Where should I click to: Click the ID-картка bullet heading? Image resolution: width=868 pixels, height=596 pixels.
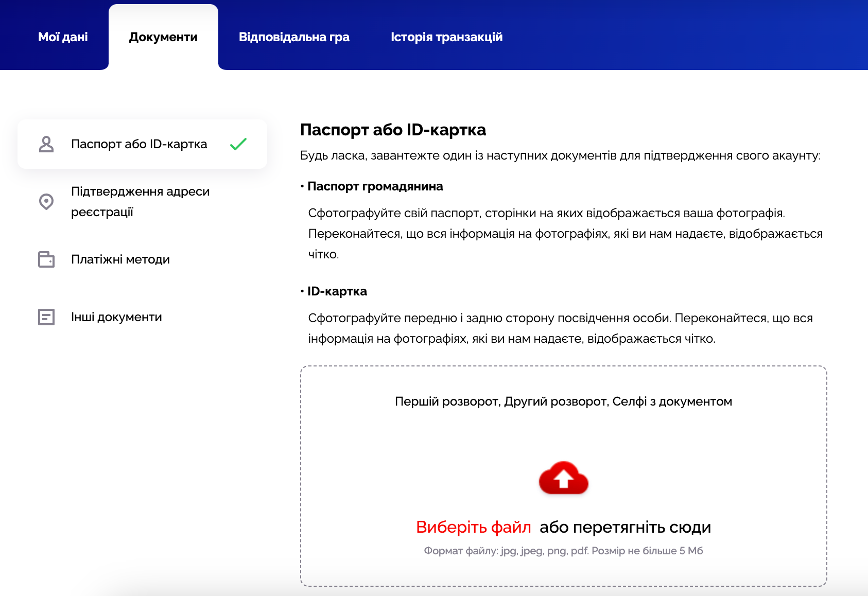pos(337,291)
